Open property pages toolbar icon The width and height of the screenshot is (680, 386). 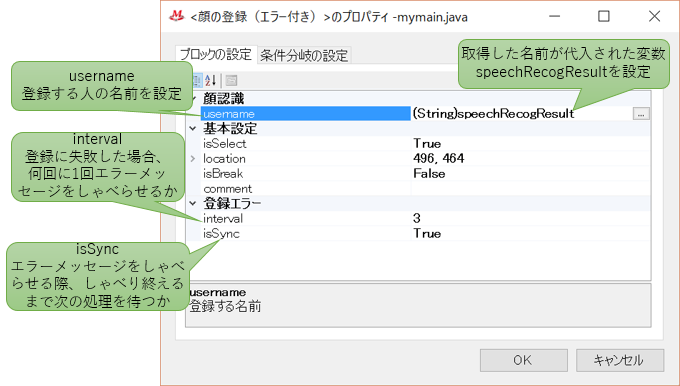click(x=231, y=80)
